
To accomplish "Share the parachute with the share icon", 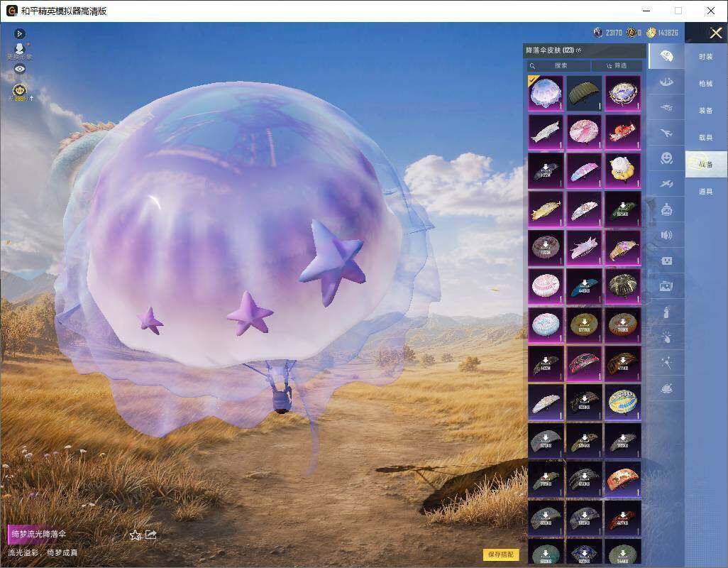I will pyautogui.click(x=151, y=535).
